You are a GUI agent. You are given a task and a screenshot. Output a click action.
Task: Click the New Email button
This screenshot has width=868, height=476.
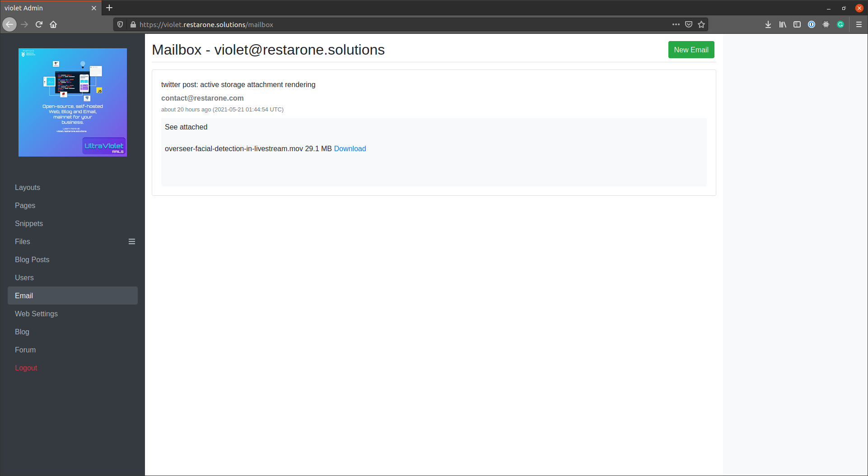(x=691, y=50)
